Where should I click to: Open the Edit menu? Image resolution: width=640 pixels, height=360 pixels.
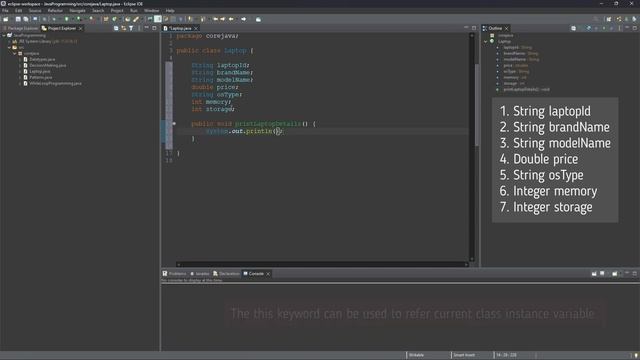click(x=18, y=11)
